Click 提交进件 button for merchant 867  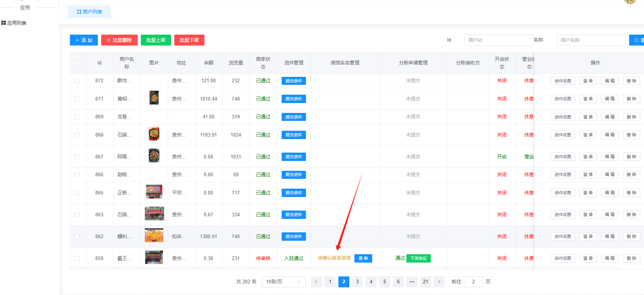(294, 157)
